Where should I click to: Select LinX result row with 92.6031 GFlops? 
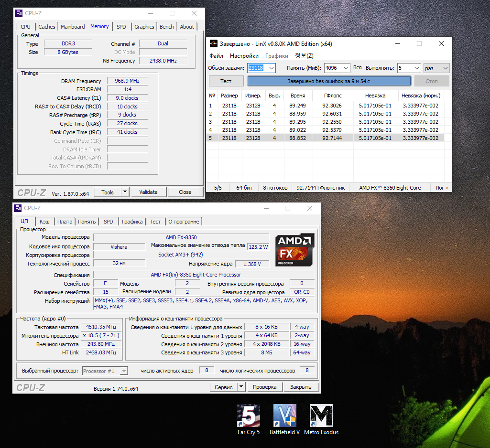click(325, 114)
